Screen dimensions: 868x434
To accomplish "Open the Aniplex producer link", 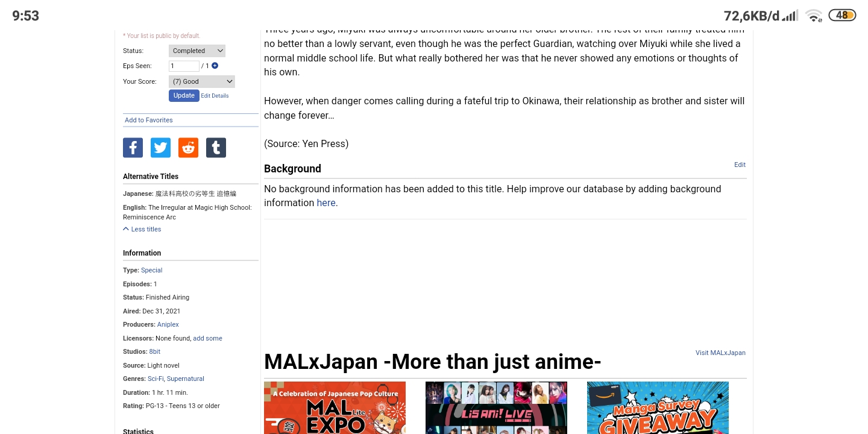I will (x=168, y=324).
